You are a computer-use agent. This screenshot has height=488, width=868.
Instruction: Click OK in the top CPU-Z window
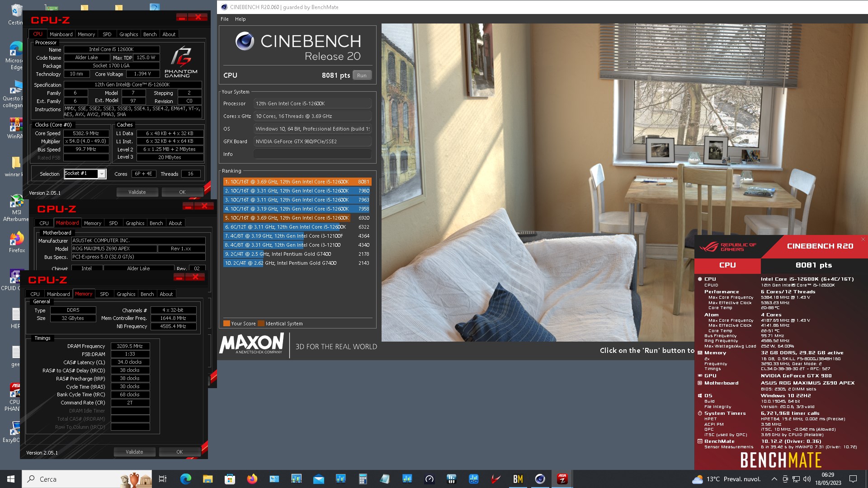point(182,192)
